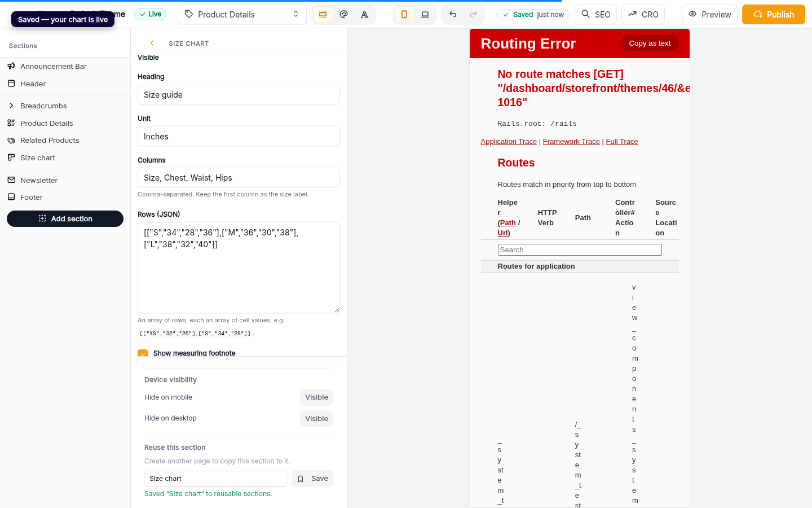Edit the Unit field Inches
This screenshot has width=812, height=508.
(239, 137)
